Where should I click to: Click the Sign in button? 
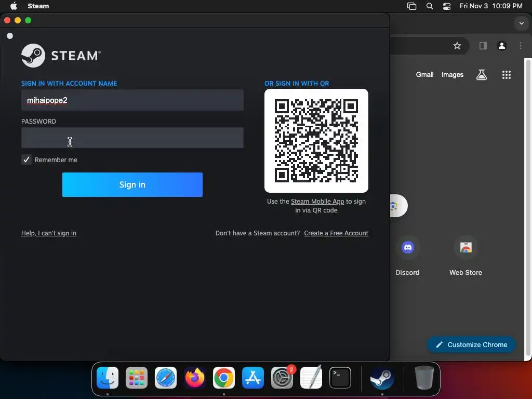(132, 184)
